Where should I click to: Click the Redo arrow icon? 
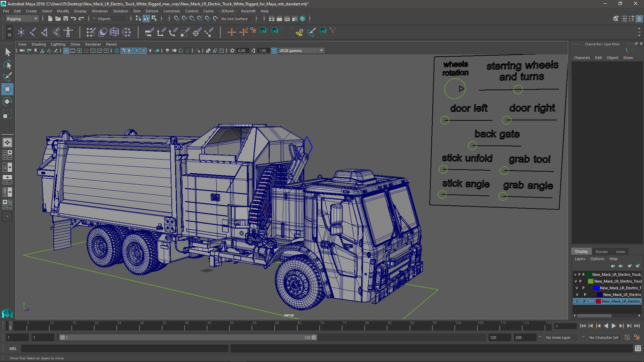click(81, 19)
